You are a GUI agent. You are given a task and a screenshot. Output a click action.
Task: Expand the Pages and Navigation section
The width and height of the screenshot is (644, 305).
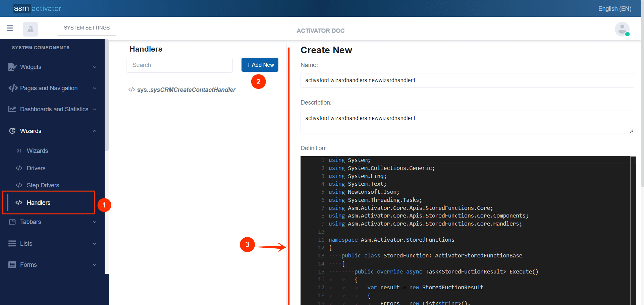point(95,88)
